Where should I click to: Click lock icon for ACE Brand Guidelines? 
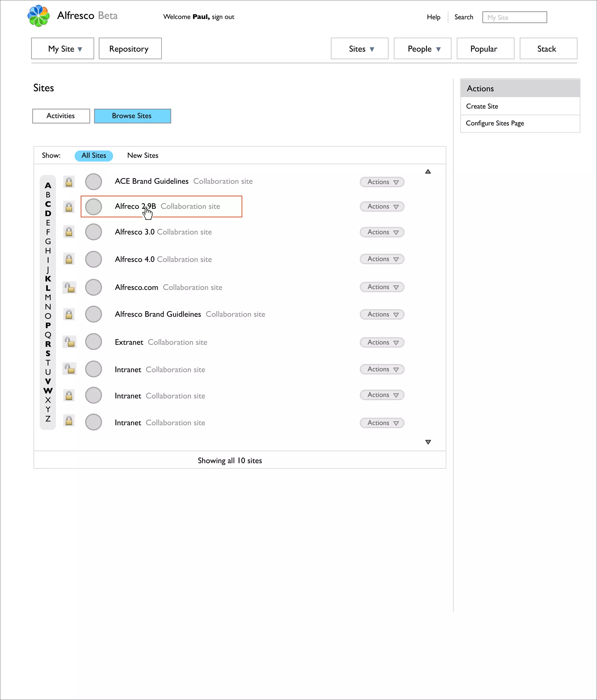tap(69, 182)
